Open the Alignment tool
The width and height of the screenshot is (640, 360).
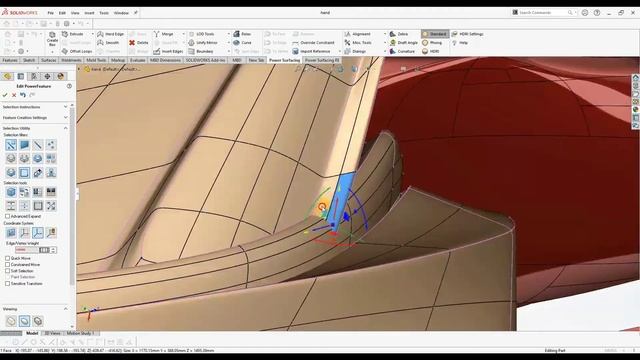click(358, 34)
